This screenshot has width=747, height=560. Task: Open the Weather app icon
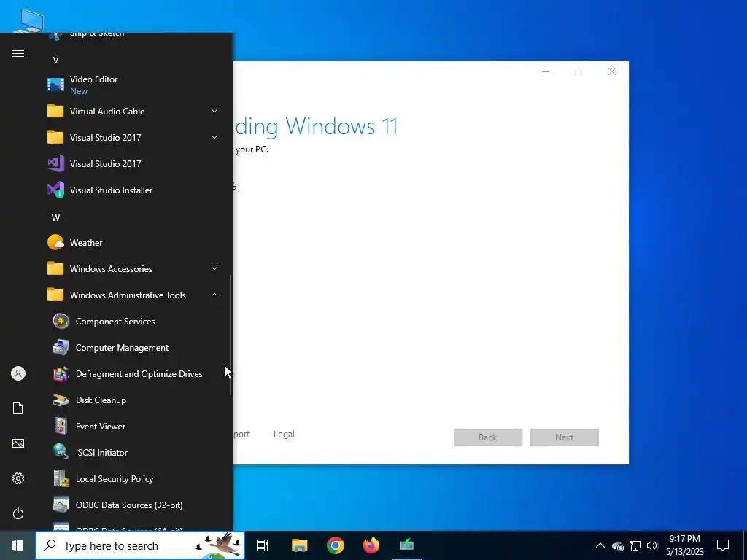click(x=55, y=242)
